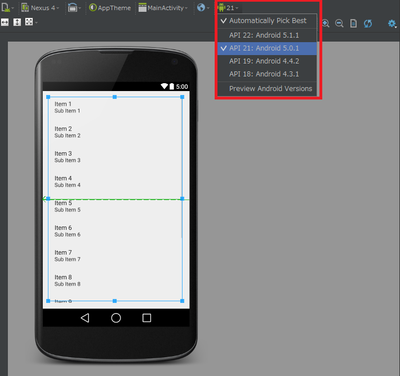Viewport: 400px width, 376px height.
Task: Toggle the expand-vertically viewport icon
Action: [17, 22]
